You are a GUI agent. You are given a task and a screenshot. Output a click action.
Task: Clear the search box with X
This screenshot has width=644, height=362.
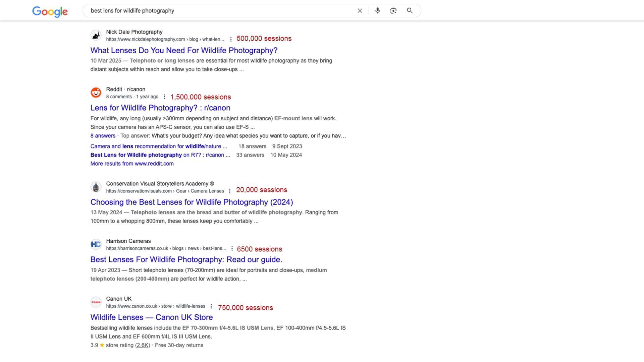tap(360, 11)
